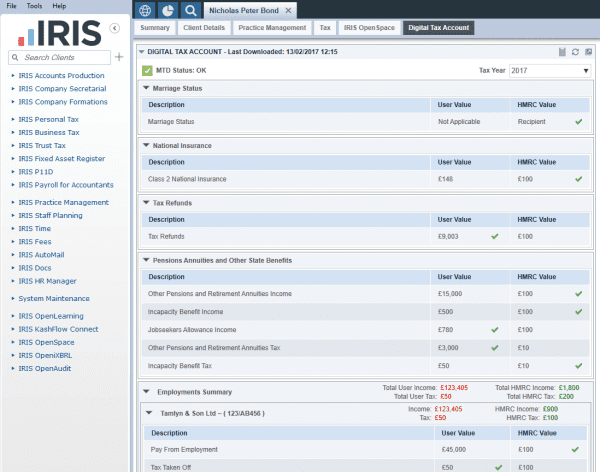
Task: Switch to the Client Details tab
Action: tap(204, 28)
